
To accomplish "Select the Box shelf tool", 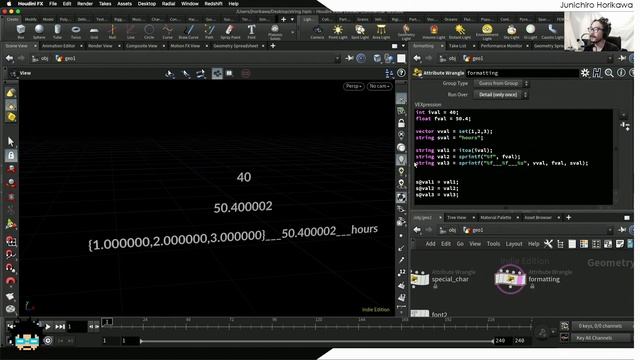I will click(x=20, y=31).
